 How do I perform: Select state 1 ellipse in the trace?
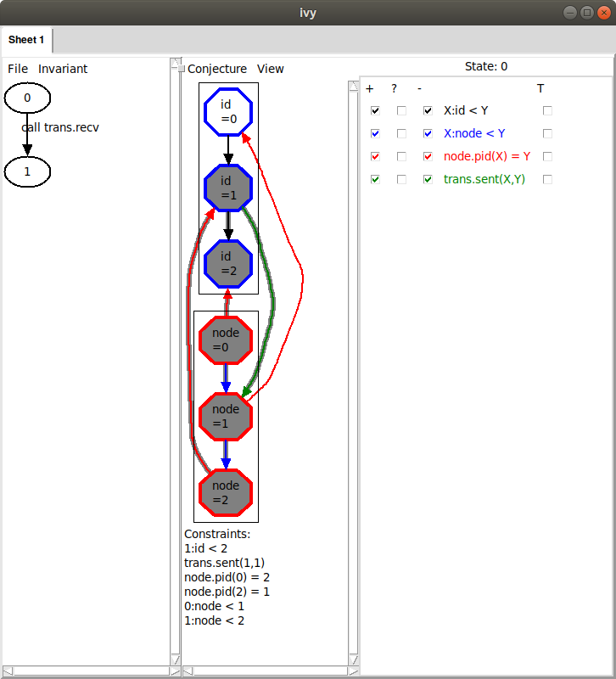point(27,172)
